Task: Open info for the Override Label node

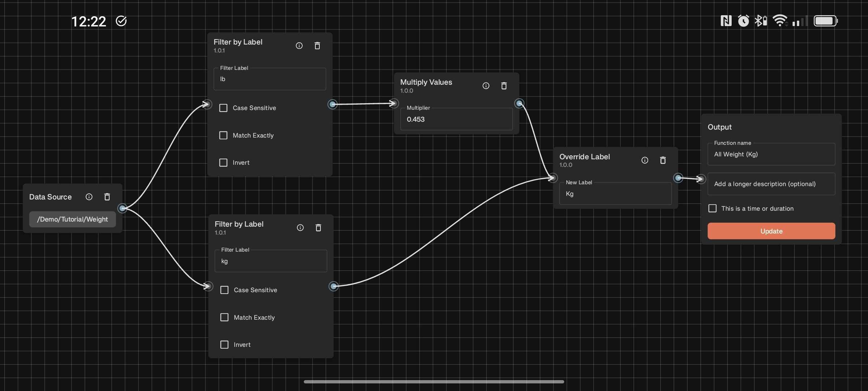Action: click(x=644, y=160)
